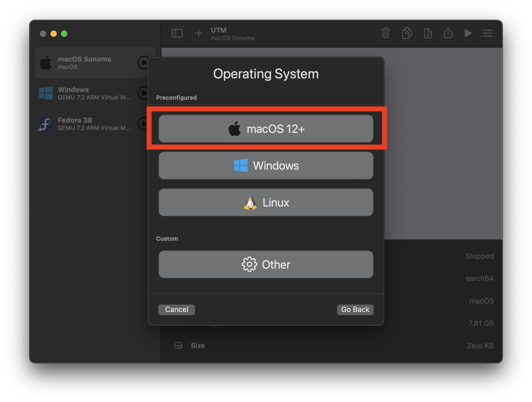The height and width of the screenshot is (402, 532).
Task: Start the VM via toolbar play icon
Action: (x=468, y=33)
